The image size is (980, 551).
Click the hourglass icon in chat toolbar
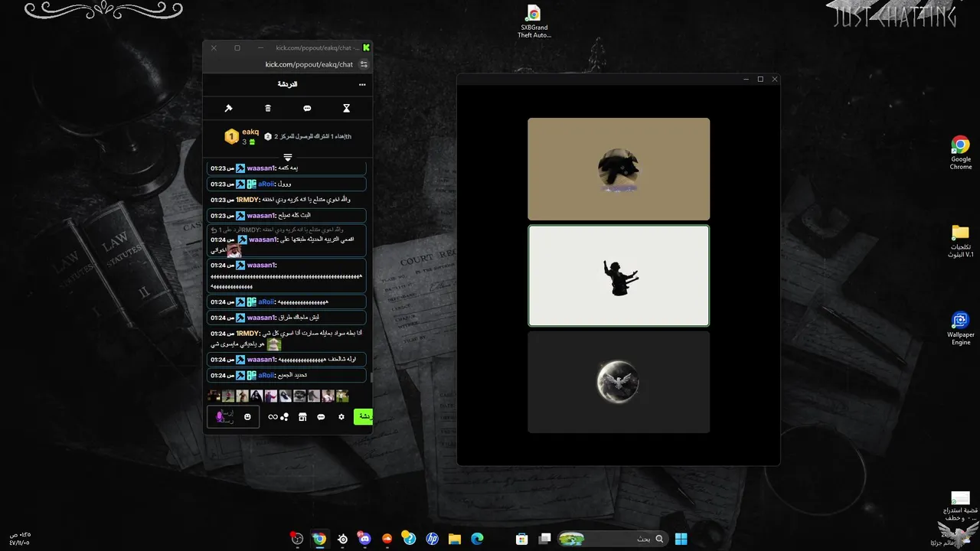[346, 109]
